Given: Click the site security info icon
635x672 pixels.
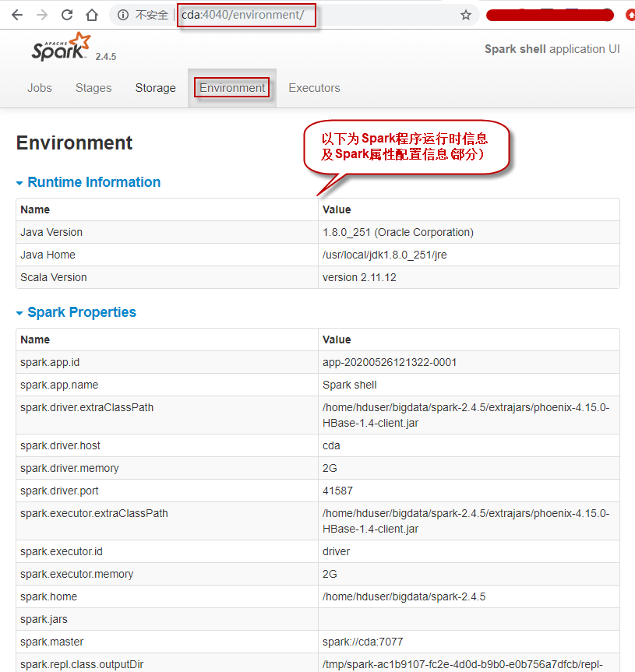Looking at the screenshot, I should coord(123,15).
